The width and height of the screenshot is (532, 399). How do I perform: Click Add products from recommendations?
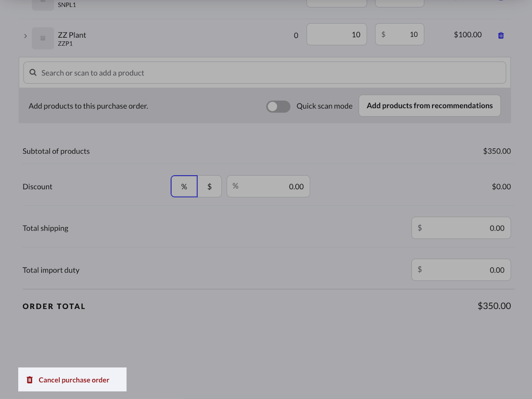click(430, 106)
